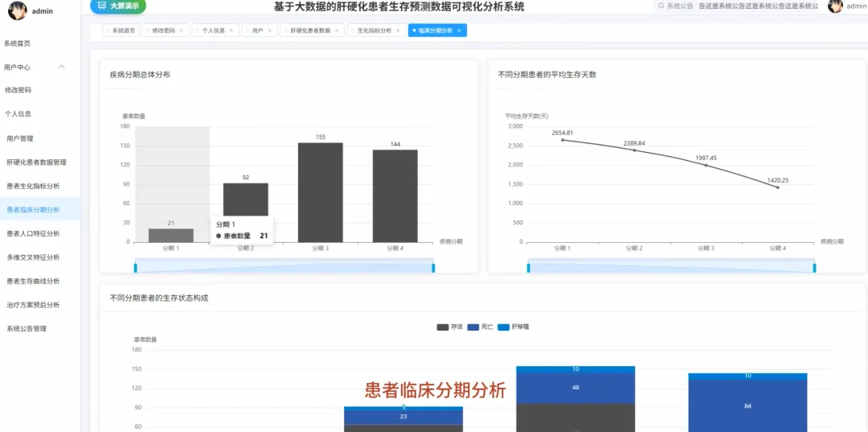The width and height of the screenshot is (868, 432).
Task: Click the 大屏演示 button
Action: point(118,6)
